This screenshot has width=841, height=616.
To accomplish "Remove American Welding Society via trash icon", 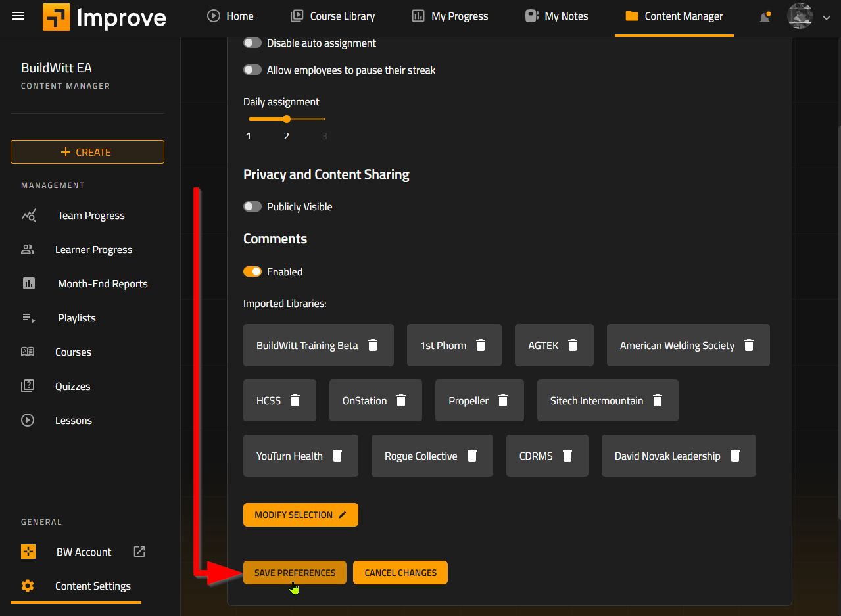I will pyautogui.click(x=748, y=345).
